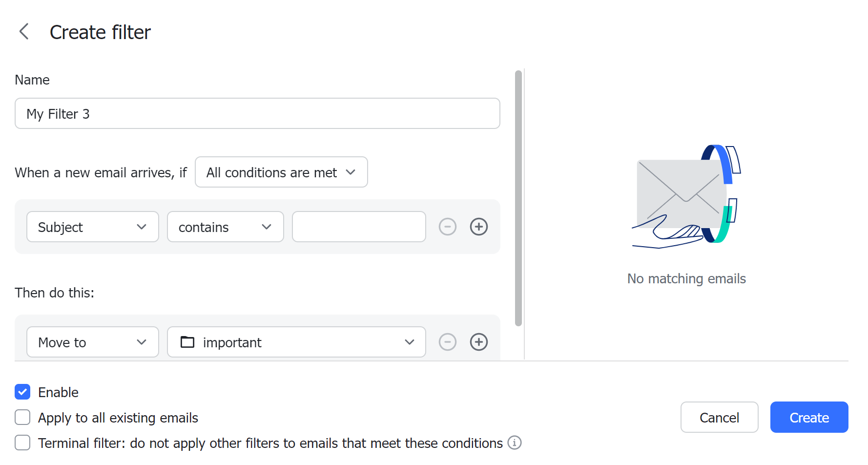Viewport: 868px width, 465px height.
Task: Click the folder icon beside important
Action: (x=187, y=342)
